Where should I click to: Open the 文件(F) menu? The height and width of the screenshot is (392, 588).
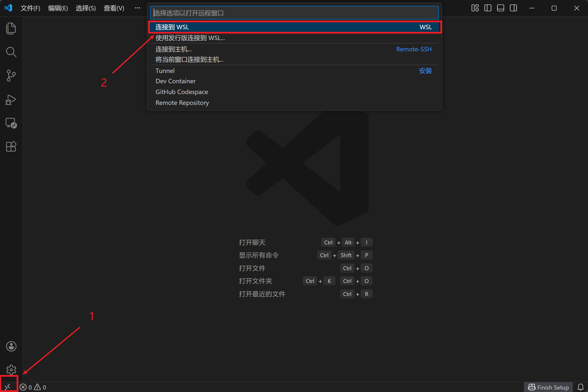[x=30, y=8]
